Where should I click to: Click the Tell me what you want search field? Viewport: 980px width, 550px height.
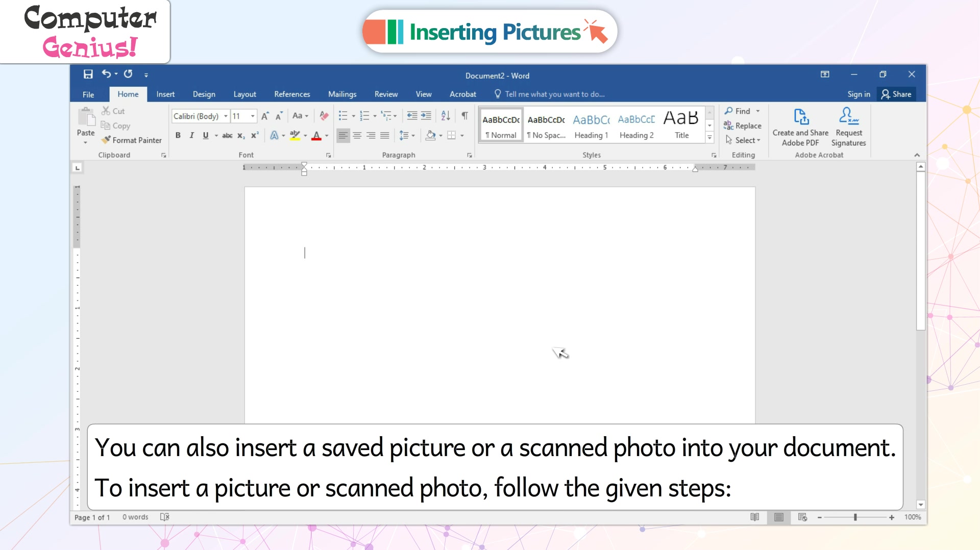pyautogui.click(x=549, y=94)
